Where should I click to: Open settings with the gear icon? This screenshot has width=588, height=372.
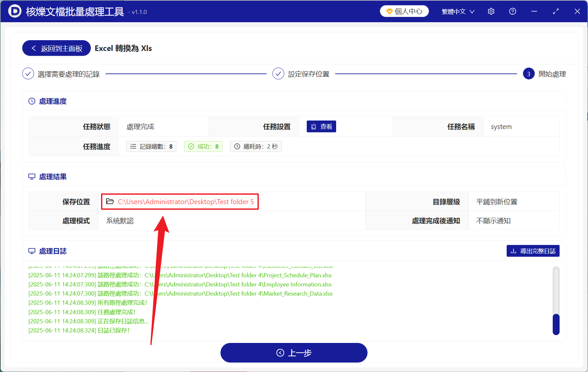point(491,11)
